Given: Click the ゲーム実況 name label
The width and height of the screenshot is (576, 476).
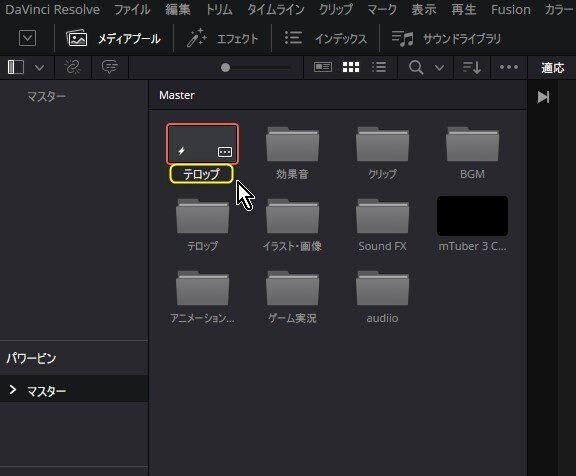Looking at the screenshot, I should [x=292, y=318].
